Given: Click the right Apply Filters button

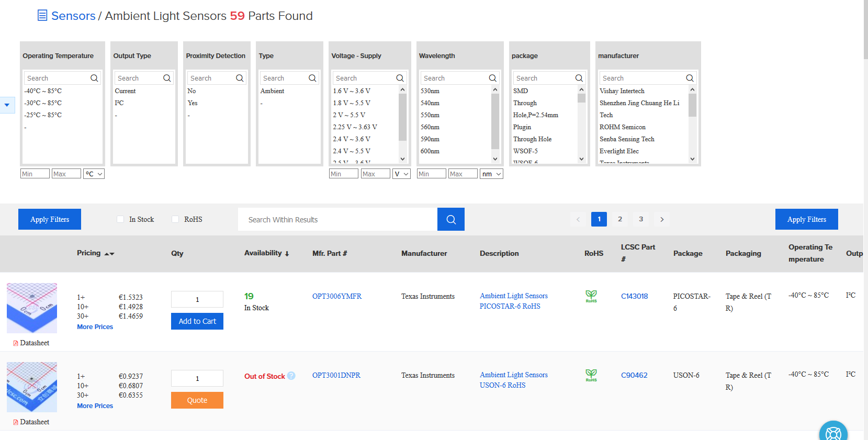Looking at the screenshot, I should [x=807, y=219].
